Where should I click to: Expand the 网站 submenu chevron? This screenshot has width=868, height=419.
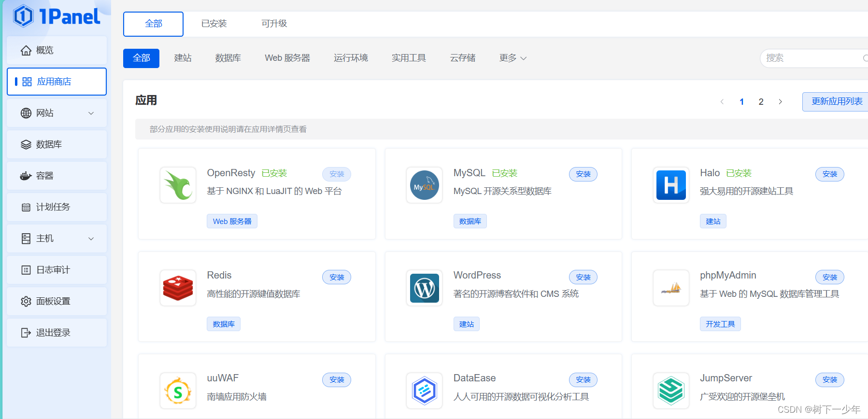(x=91, y=113)
